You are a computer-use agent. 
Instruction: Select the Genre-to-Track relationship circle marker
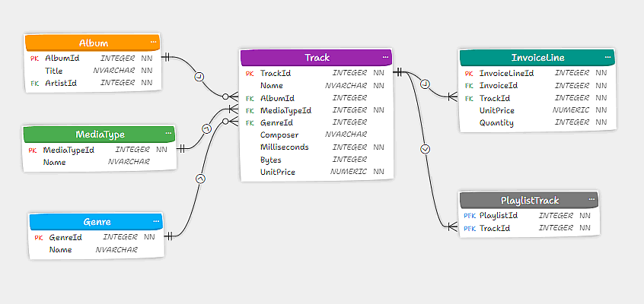(200, 179)
